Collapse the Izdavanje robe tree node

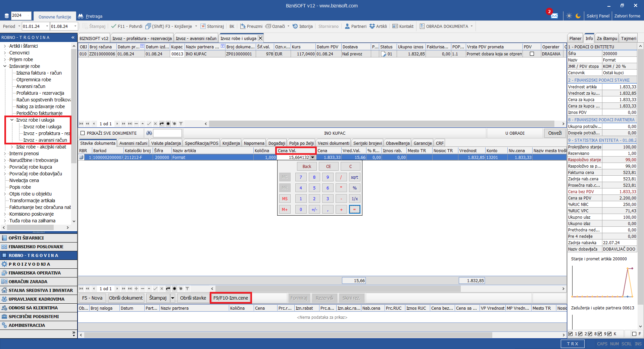click(5, 66)
